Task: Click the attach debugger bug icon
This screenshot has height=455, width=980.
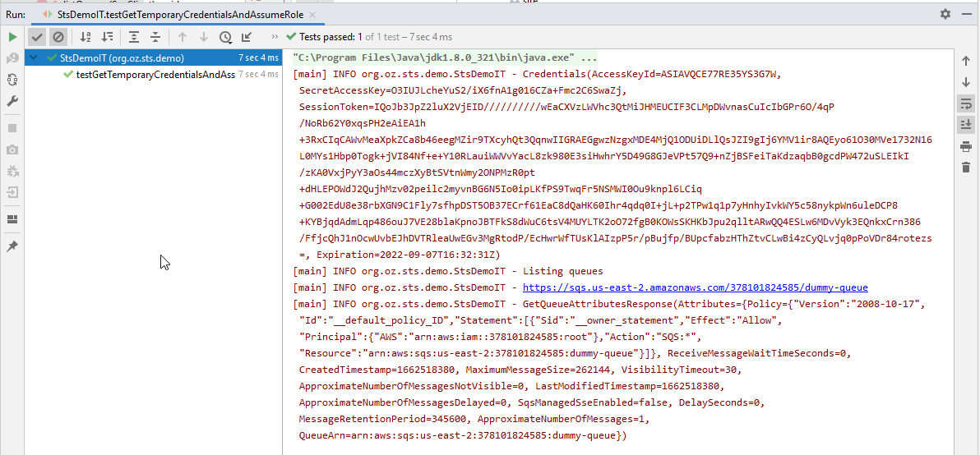Action: [x=12, y=171]
